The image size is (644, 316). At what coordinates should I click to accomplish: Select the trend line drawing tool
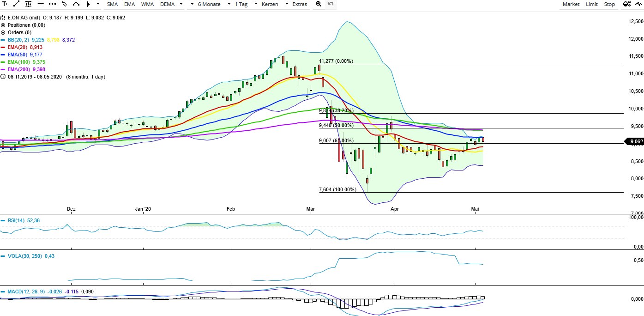(17, 4)
